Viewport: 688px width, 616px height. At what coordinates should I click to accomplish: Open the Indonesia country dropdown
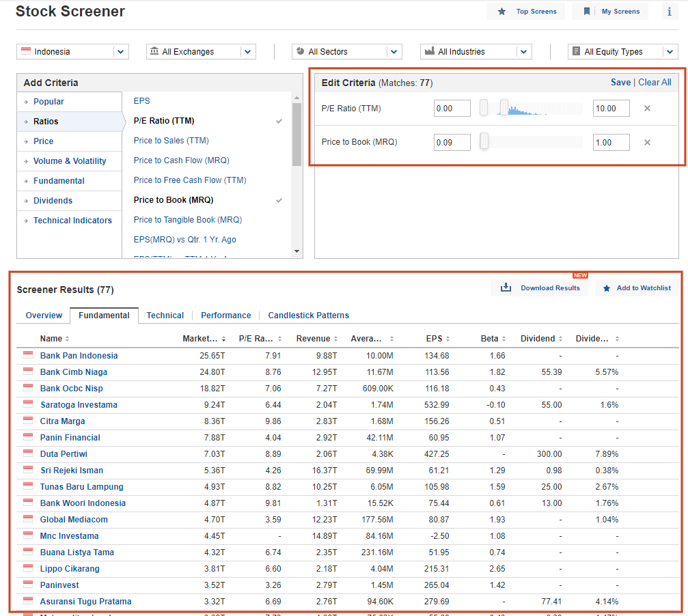[x=73, y=52]
